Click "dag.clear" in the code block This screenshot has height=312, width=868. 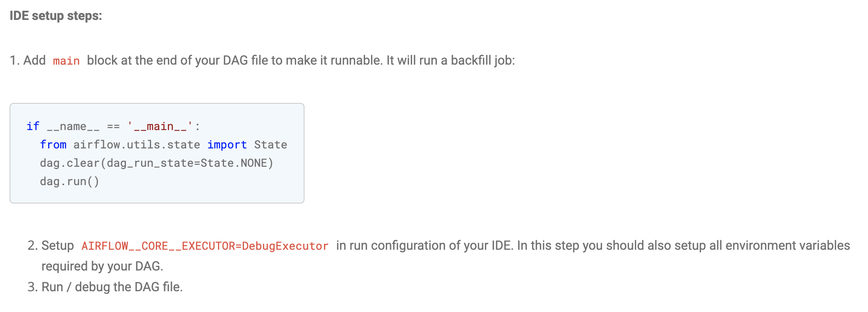tap(70, 163)
